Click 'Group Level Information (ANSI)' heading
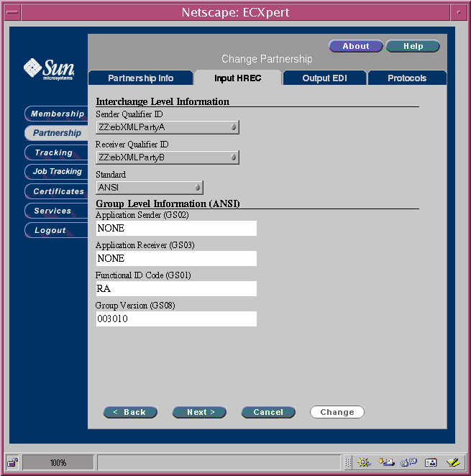Viewport: 471px width, 476px height. pyautogui.click(x=168, y=203)
